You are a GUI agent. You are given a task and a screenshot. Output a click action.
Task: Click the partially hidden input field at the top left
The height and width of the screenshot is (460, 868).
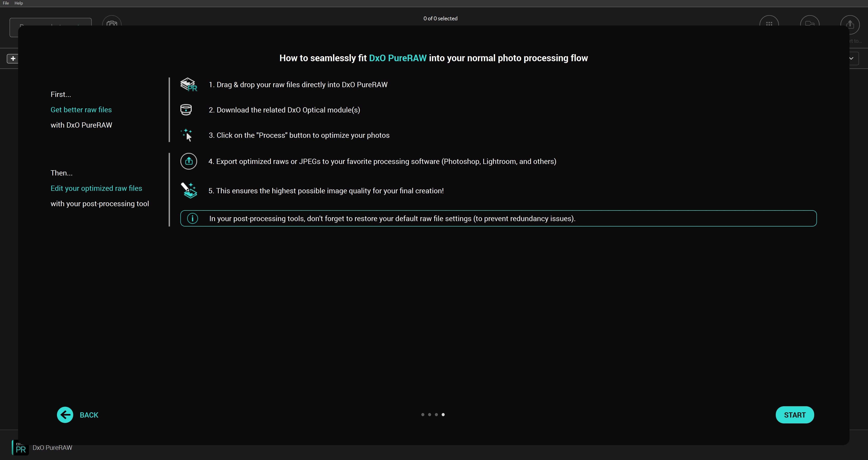tap(51, 22)
